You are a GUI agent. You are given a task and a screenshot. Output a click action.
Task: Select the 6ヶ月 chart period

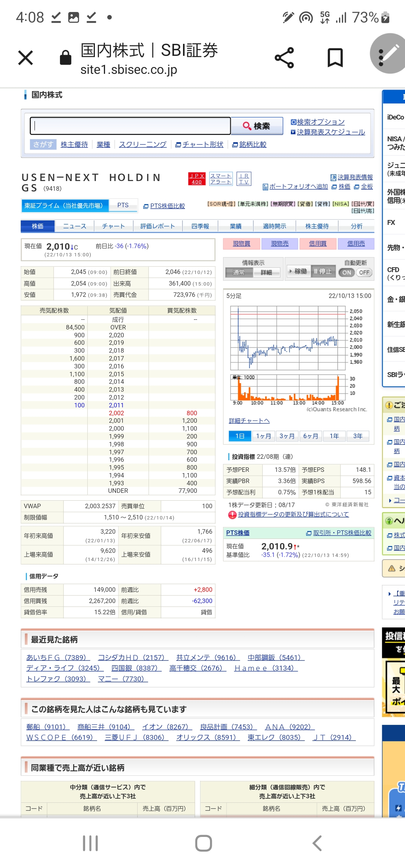310,436
